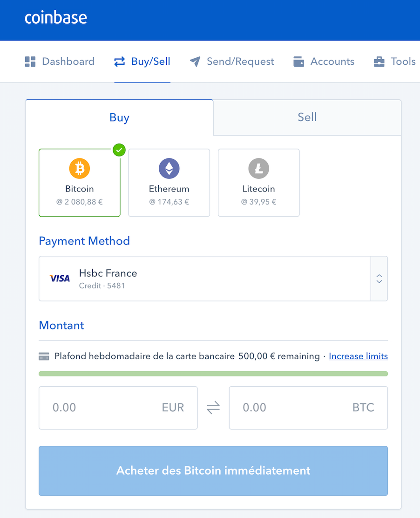Viewport: 420px width, 518px height.
Task: Click the green checkmark on Bitcoin card
Action: (119, 150)
